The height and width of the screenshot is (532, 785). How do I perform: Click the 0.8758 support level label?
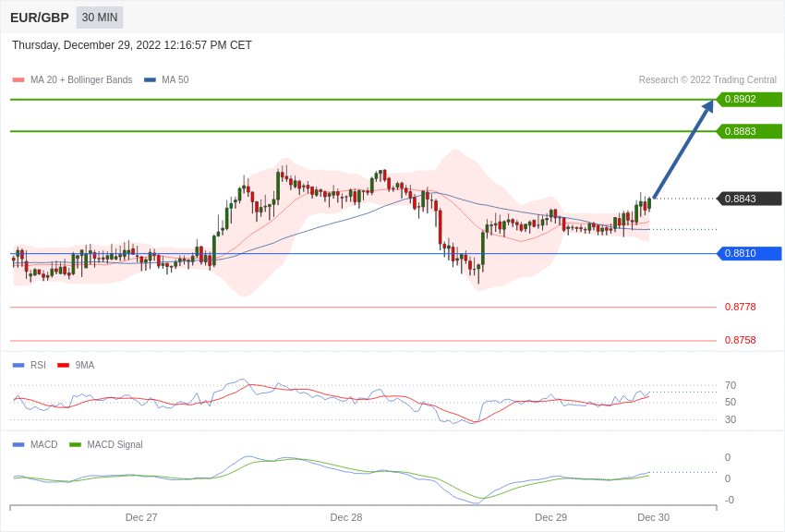[740, 340]
